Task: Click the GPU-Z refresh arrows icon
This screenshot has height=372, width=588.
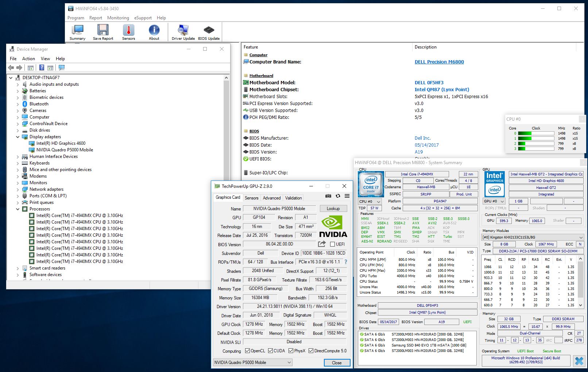Action: [x=338, y=196]
